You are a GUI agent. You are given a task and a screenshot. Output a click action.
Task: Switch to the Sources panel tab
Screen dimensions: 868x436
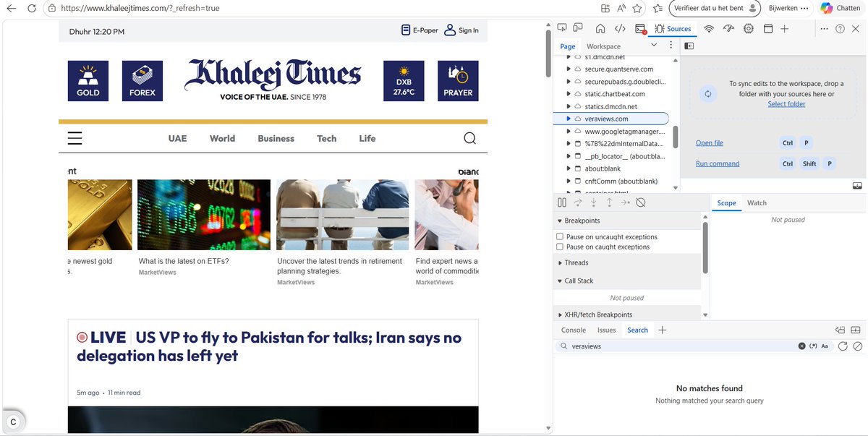pyautogui.click(x=673, y=29)
